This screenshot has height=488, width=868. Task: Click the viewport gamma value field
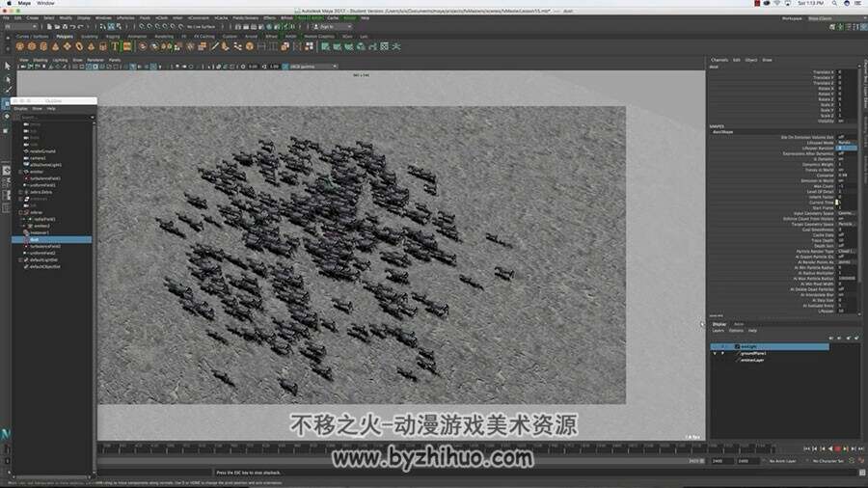point(274,67)
